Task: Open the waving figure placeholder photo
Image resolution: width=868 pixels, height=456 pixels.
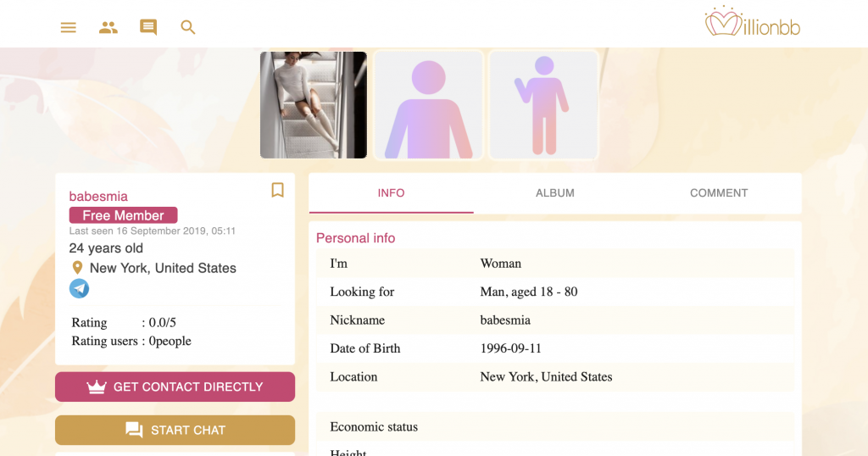Action: [x=543, y=105]
